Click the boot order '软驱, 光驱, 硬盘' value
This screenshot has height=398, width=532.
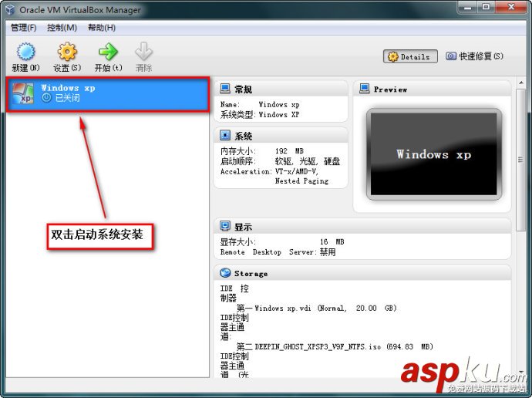coord(308,161)
